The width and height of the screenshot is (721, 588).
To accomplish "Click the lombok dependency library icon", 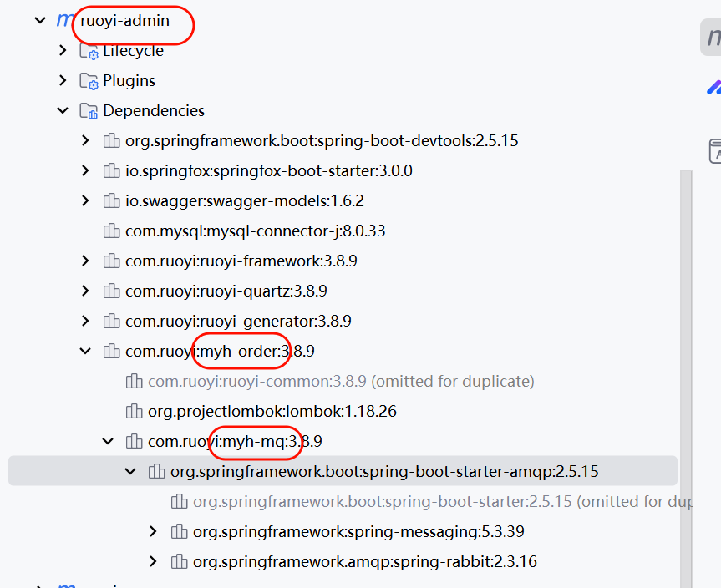I will pyautogui.click(x=134, y=412).
